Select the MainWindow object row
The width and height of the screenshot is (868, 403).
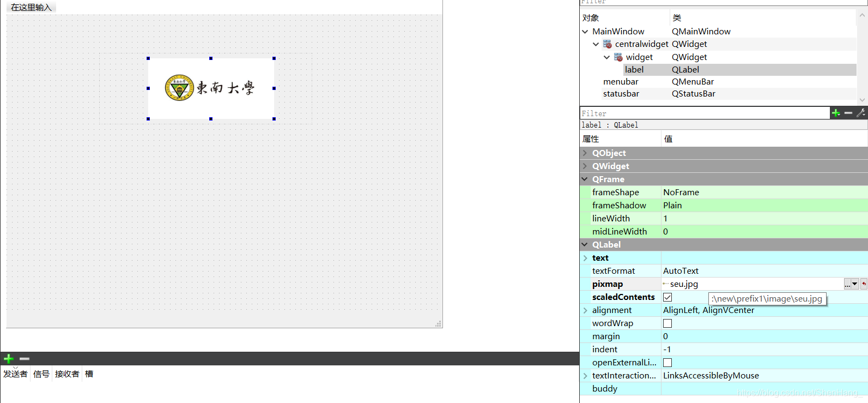tap(719, 32)
